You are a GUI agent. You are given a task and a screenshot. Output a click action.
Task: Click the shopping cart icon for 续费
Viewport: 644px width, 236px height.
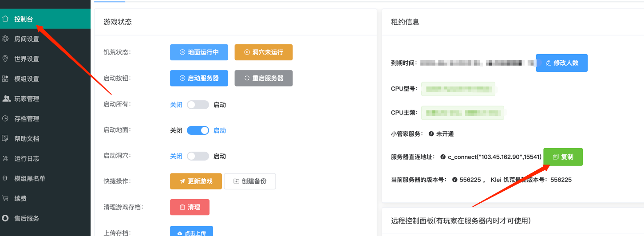[x=5, y=198]
